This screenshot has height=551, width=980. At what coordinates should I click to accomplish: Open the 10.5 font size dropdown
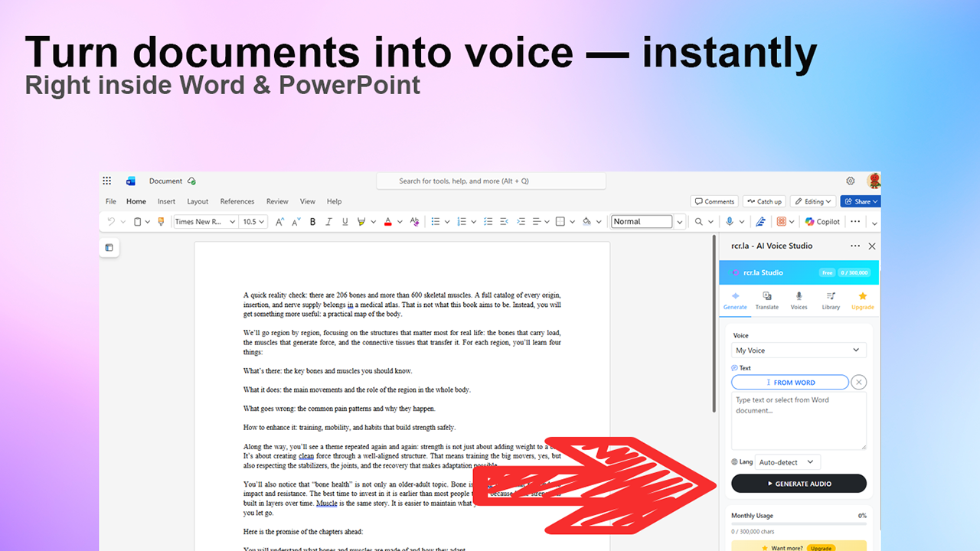pos(253,222)
